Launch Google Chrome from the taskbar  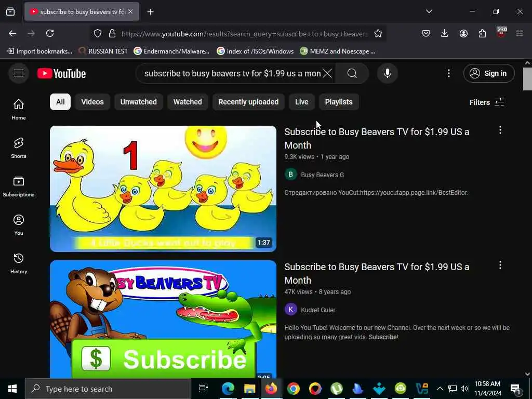293,389
